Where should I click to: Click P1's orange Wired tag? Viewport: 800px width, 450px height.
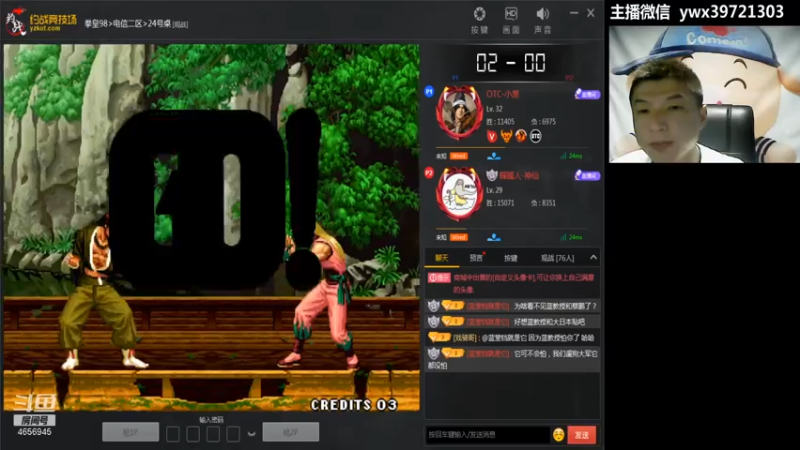(x=458, y=156)
